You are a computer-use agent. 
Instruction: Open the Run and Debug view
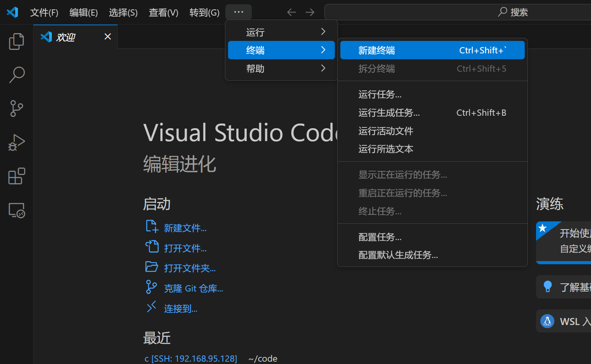point(16,142)
